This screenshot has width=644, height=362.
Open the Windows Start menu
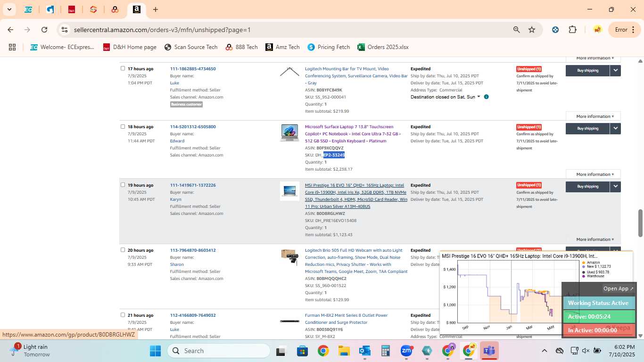(156, 351)
